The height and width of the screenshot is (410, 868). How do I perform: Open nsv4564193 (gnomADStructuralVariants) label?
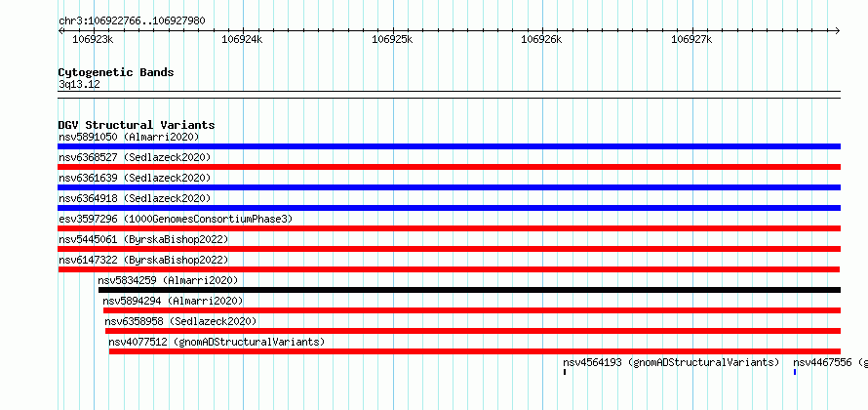click(672, 362)
